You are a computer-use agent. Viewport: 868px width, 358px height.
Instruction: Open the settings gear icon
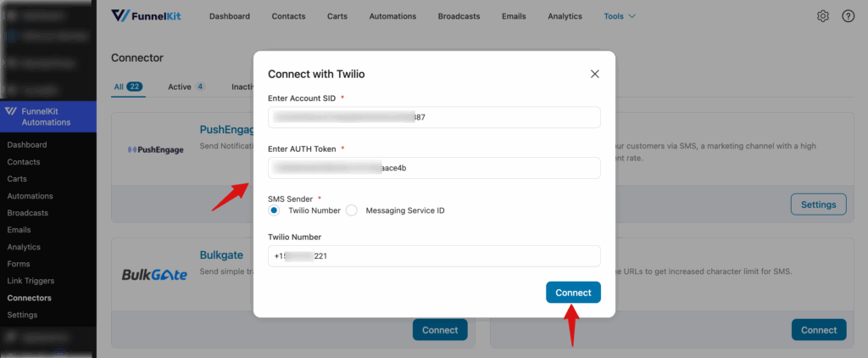tap(822, 16)
